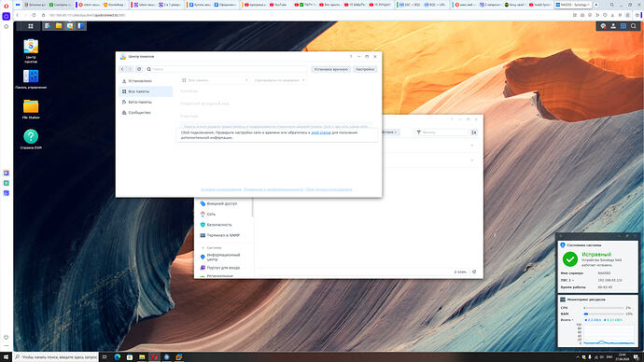The width and height of the screenshot is (644, 362).
Task: Open Total network dropdown in Resource Monitor
Action: click(x=567, y=320)
